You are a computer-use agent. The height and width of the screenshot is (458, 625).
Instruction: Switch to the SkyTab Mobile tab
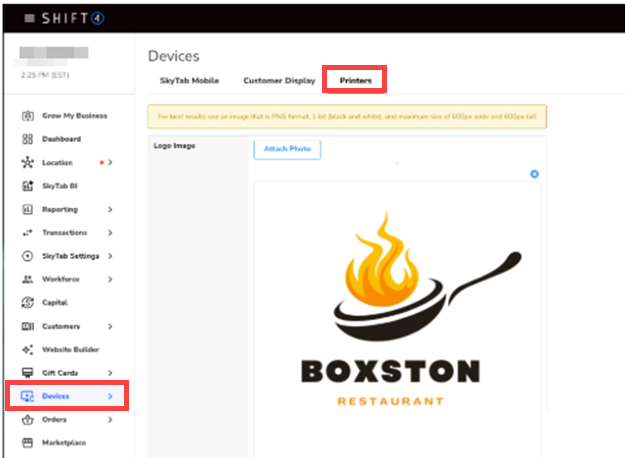(189, 80)
